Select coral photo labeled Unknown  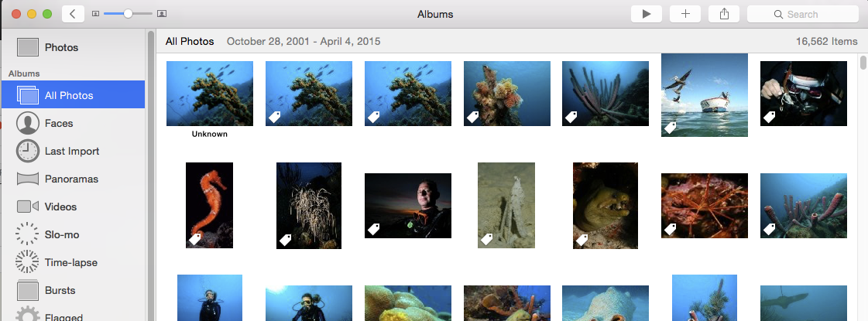[x=210, y=94]
